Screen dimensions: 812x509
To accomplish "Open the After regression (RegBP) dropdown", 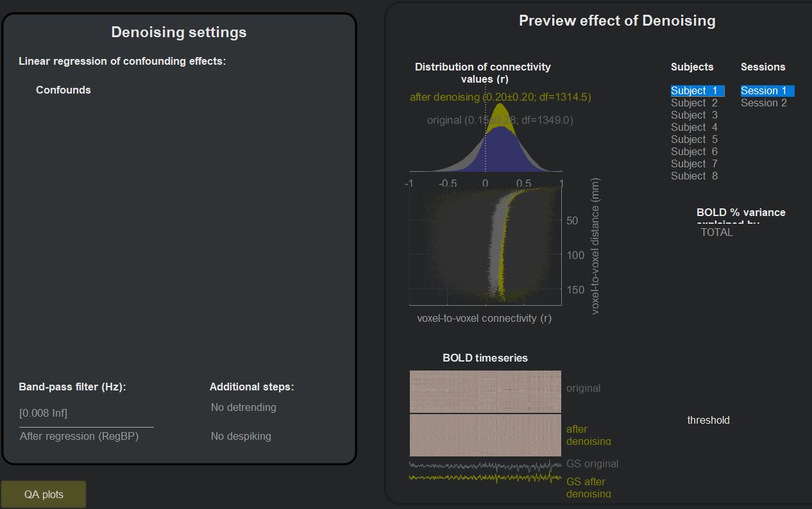I will [86, 436].
